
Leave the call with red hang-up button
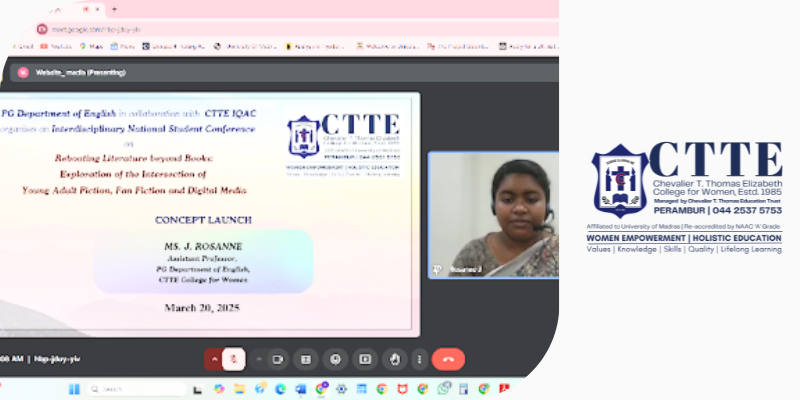[448, 359]
